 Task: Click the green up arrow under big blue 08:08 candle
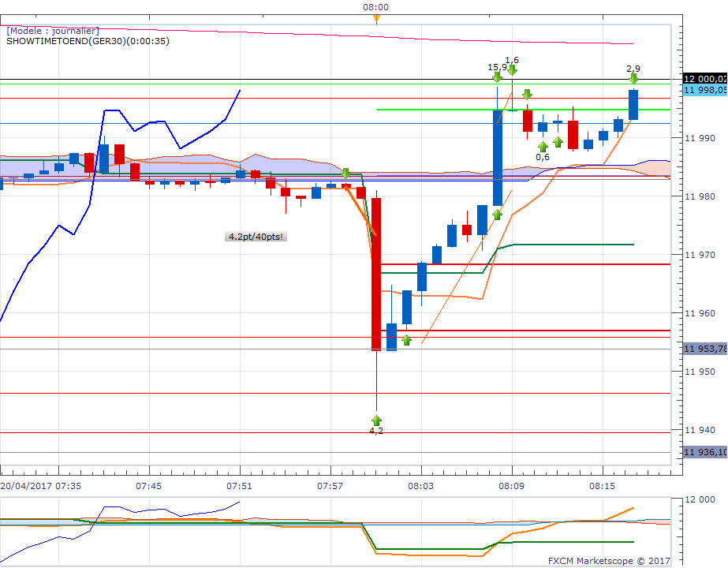[497, 214]
